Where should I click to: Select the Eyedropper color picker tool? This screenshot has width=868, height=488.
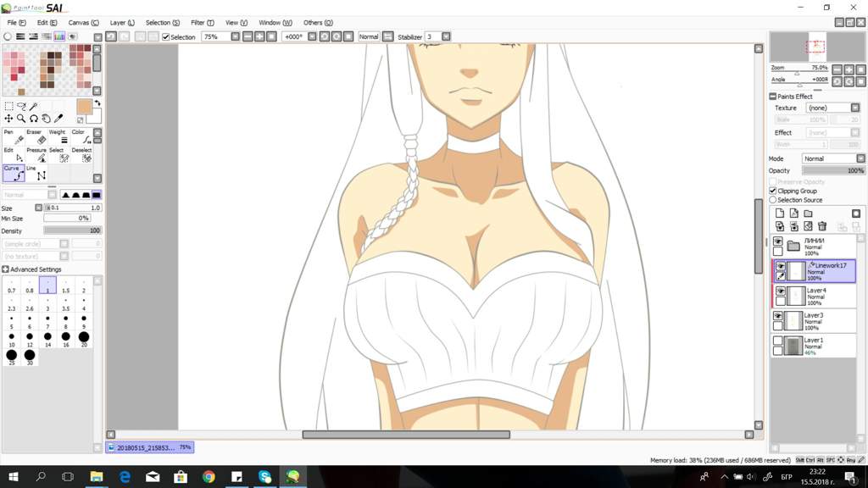coord(58,119)
